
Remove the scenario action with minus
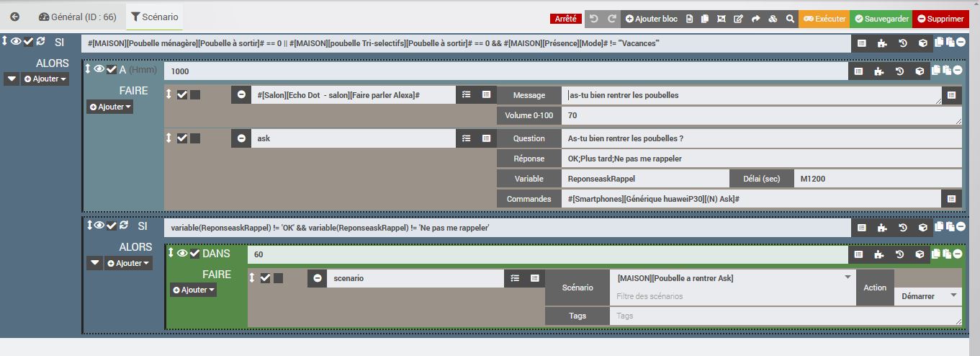click(318, 278)
